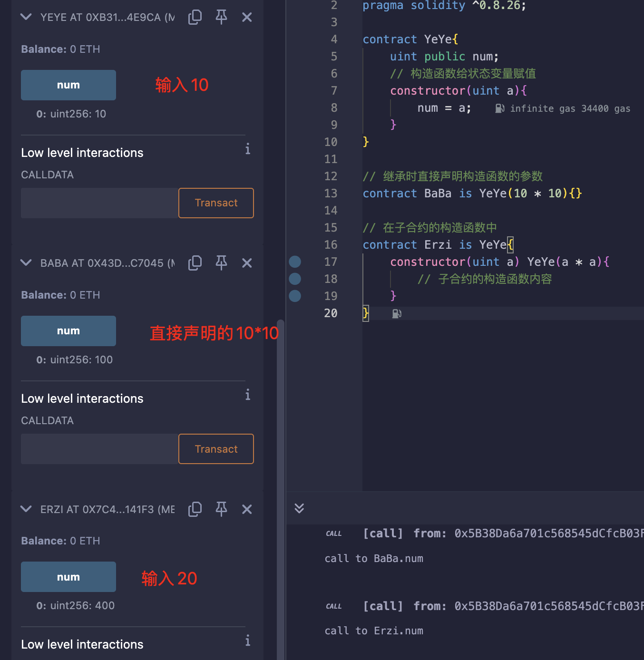Collapse the YEYE contract instance
The width and height of the screenshot is (644, 660).
tap(26, 17)
